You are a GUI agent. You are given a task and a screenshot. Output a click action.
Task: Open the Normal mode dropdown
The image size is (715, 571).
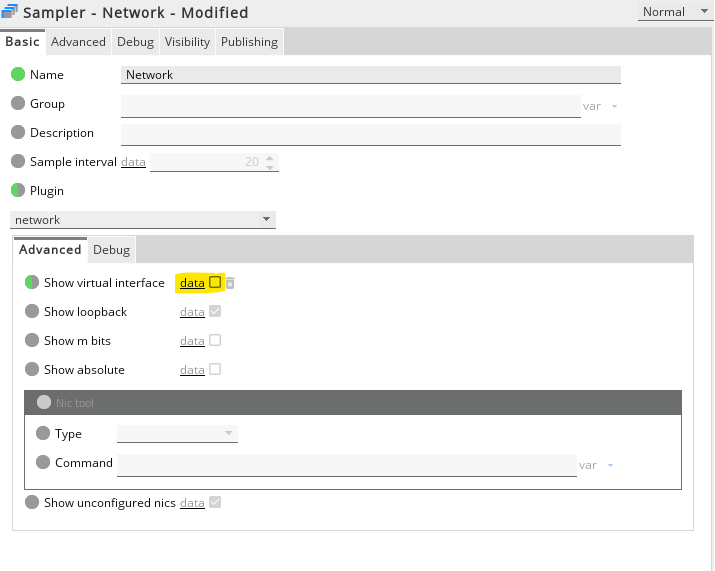(x=676, y=12)
